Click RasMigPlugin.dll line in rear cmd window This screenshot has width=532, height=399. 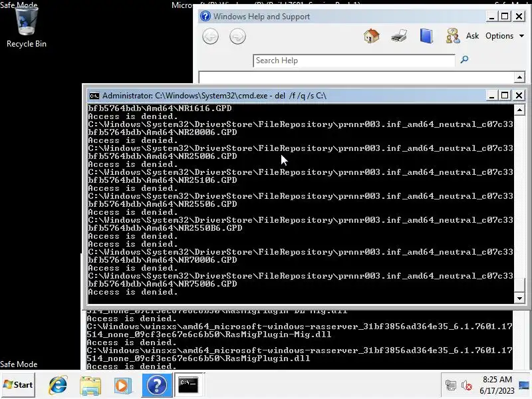point(198,358)
